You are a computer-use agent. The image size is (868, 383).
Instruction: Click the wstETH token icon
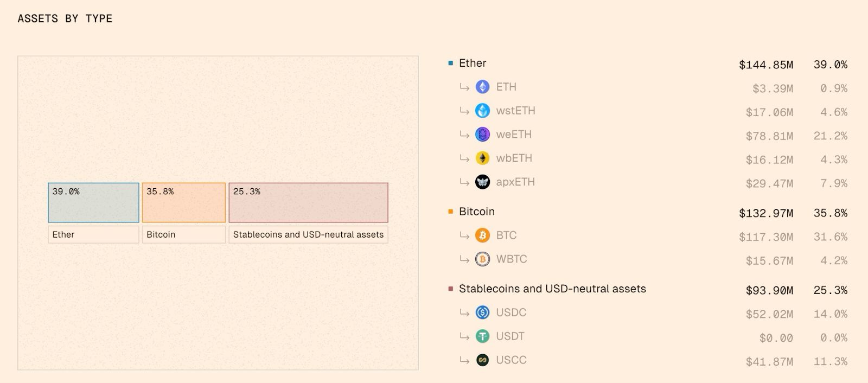(482, 111)
